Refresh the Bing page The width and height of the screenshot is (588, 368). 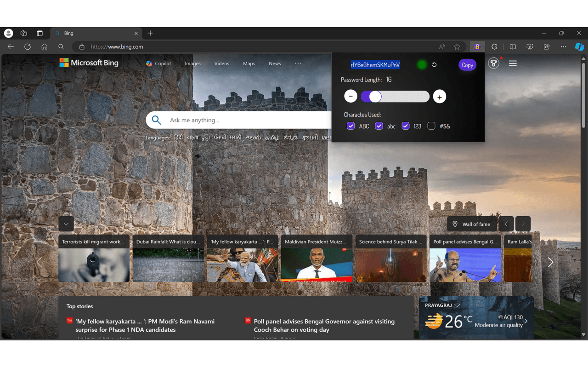click(x=28, y=46)
